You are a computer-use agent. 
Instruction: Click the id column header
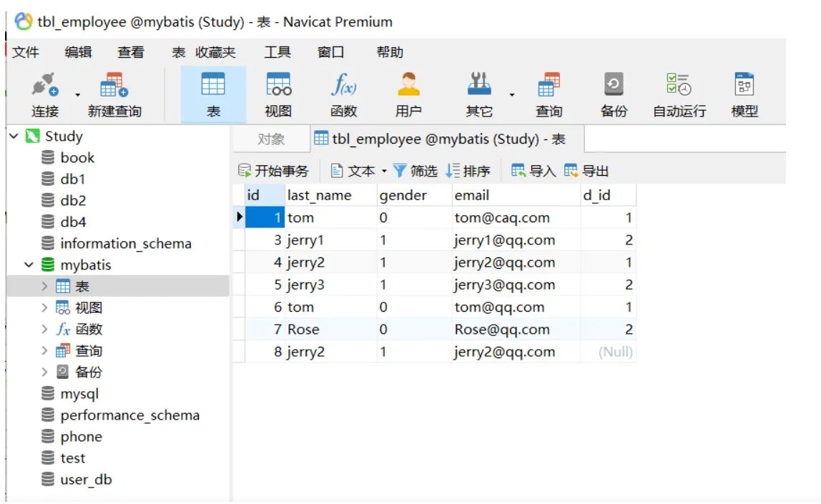265,195
